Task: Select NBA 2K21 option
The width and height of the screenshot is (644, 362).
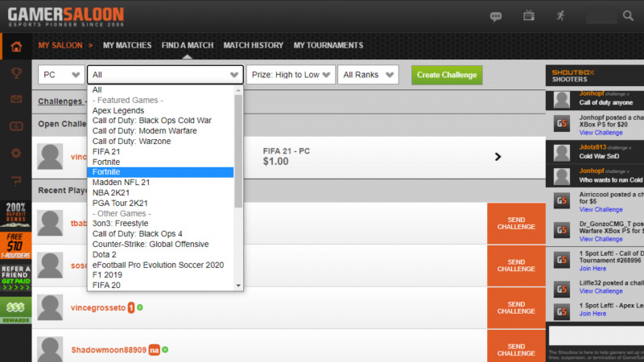Action: pos(160,192)
